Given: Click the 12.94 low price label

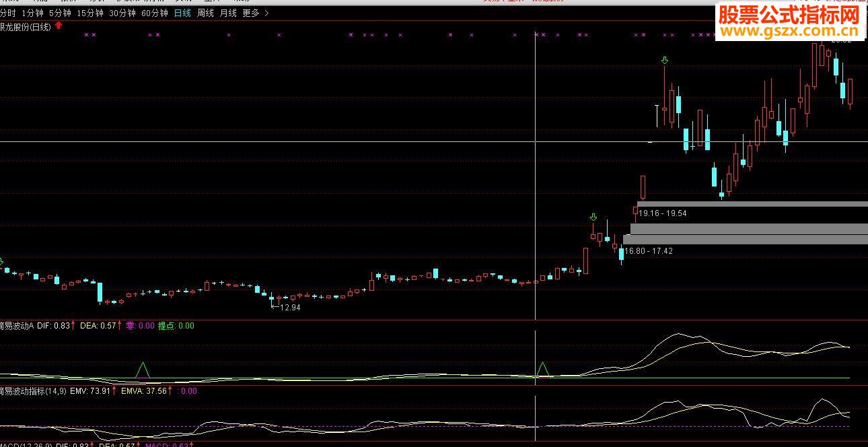Looking at the screenshot, I should click(x=289, y=307).
